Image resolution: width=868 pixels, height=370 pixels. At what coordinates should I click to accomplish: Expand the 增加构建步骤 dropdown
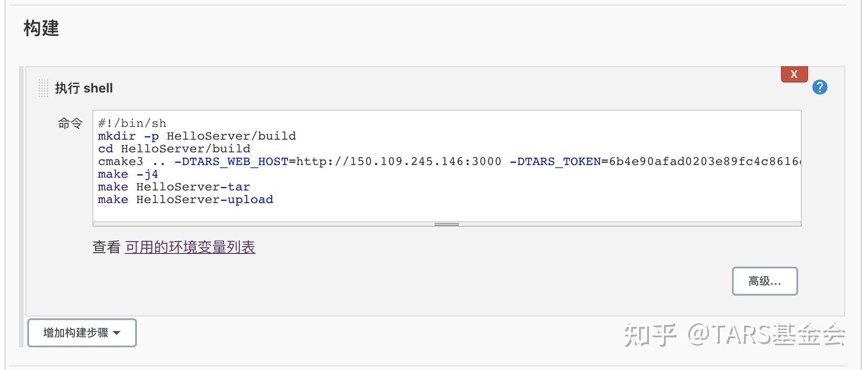(82, 333)
